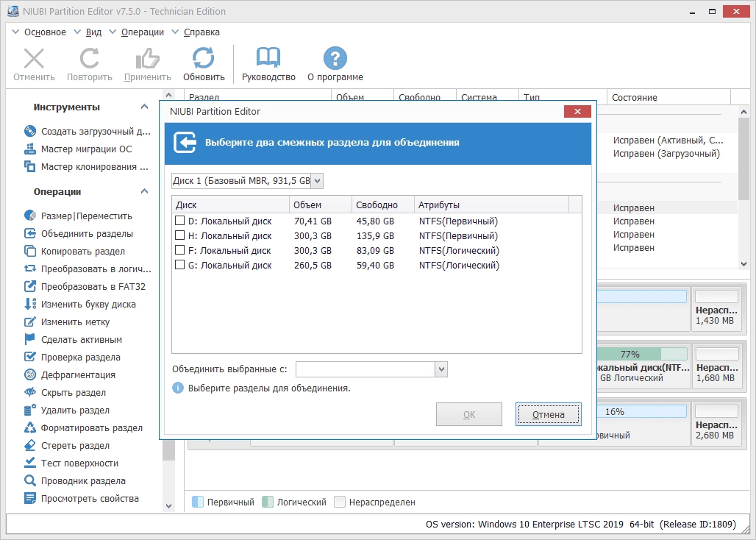Click 260,5 GB size of G: disk
The height and width of the screenshot is (540, 756).
(x=313, y=265)
